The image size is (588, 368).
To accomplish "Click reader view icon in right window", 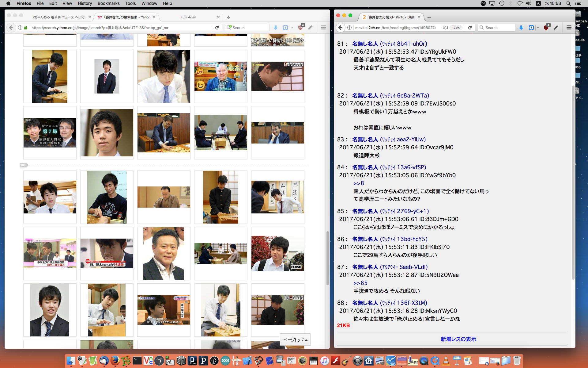I will (445, 28).
